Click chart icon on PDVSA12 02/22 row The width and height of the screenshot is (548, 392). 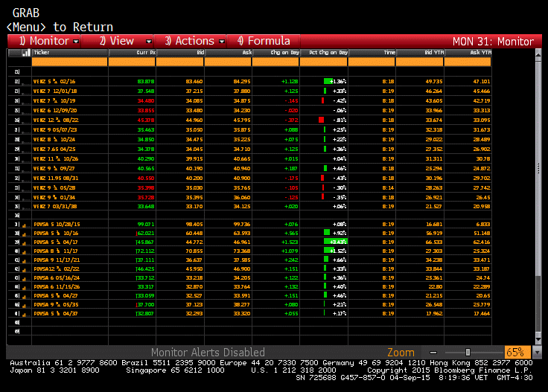24,270
